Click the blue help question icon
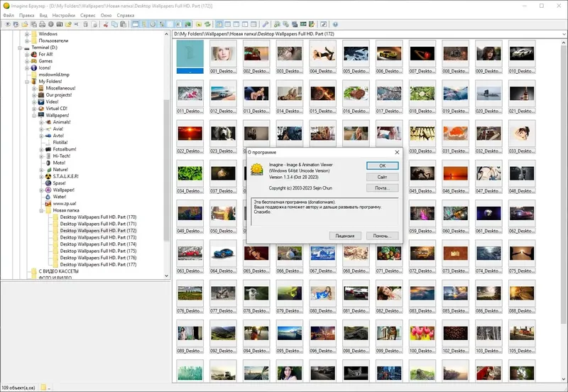This screenshot has height=392, width=568. [335, 24]
